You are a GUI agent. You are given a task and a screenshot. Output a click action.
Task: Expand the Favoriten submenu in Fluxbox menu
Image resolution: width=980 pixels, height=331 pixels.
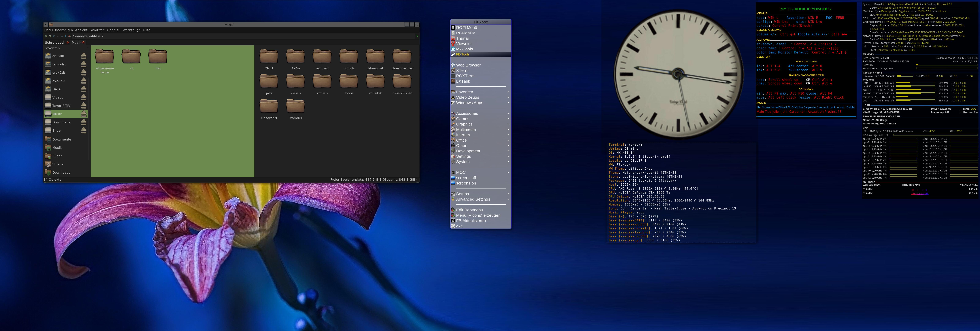tap(481, 92)
